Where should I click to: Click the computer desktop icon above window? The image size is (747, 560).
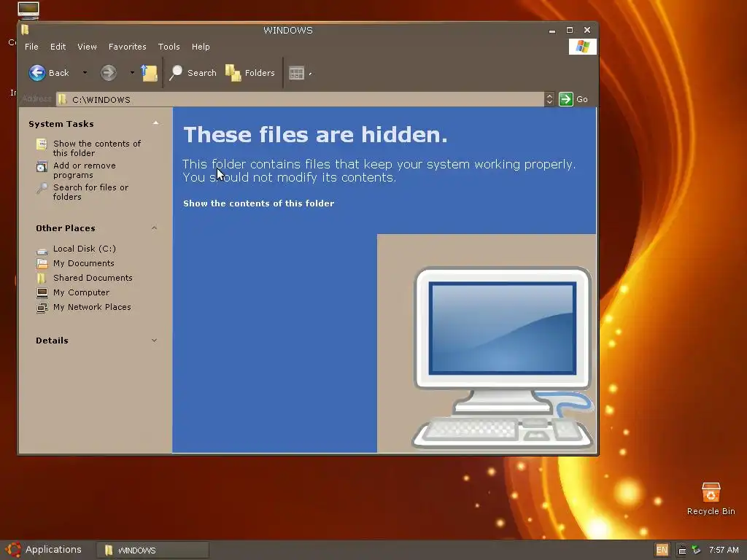[x=28, y=9]
